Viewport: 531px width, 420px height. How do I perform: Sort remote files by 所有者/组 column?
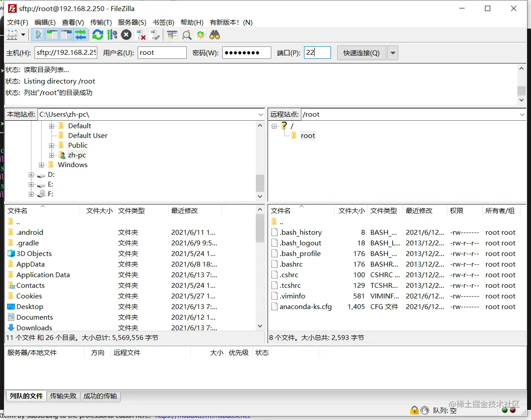point(501,211)
